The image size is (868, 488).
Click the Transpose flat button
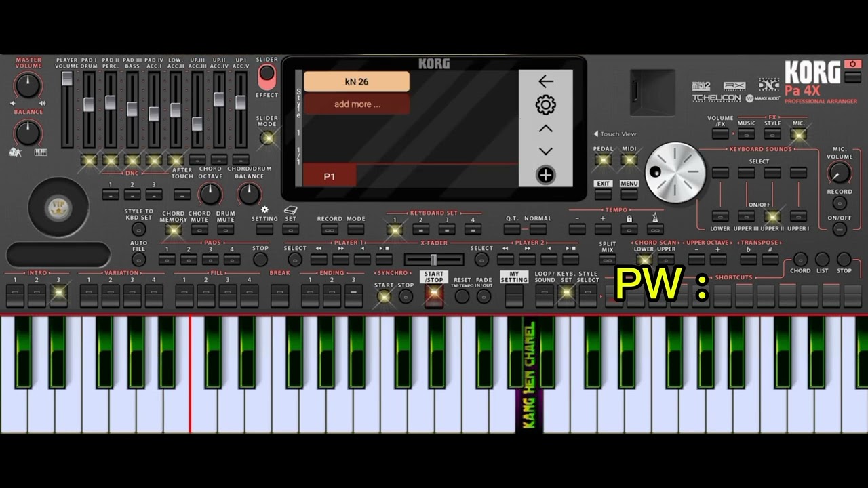[x=749, y=260]
